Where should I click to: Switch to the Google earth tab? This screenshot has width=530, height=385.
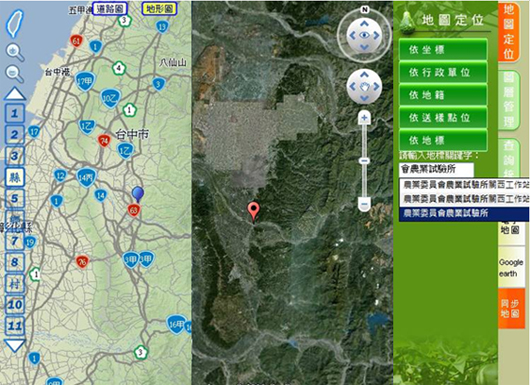[511, 267]
